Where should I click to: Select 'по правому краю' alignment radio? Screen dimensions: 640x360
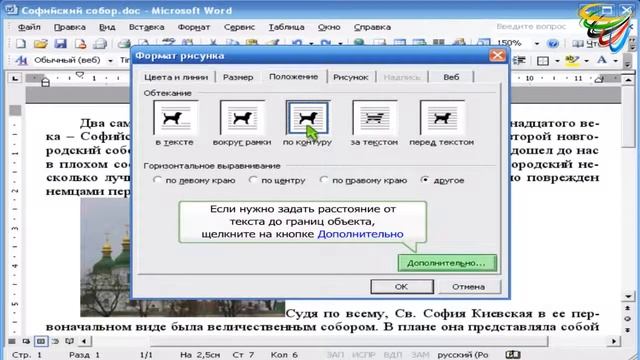324,180
